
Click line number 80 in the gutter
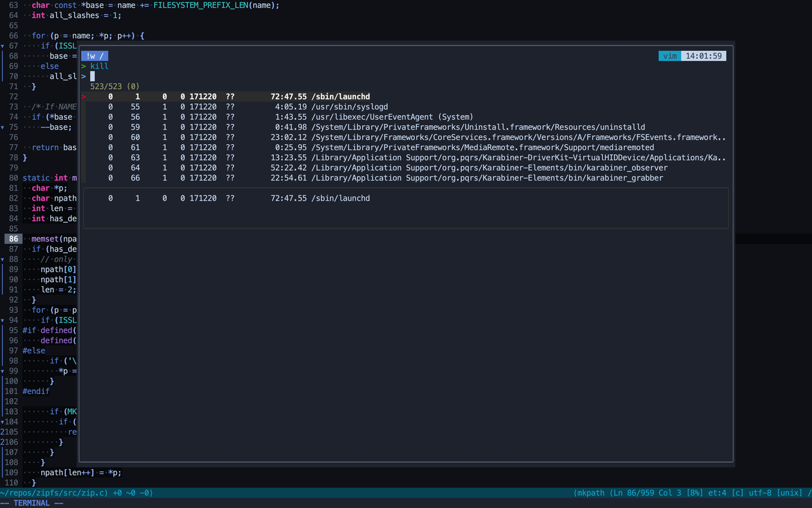13,178
